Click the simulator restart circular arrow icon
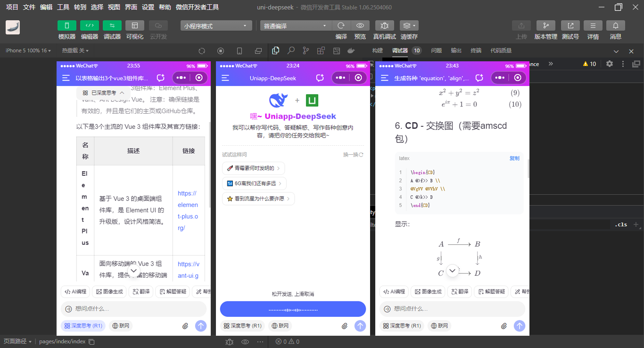The image size is (644, 348). click(x=202, y=50)
